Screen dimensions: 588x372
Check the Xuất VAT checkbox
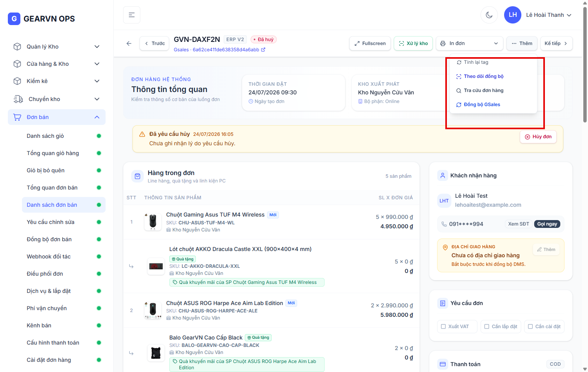tap(443, 327)
